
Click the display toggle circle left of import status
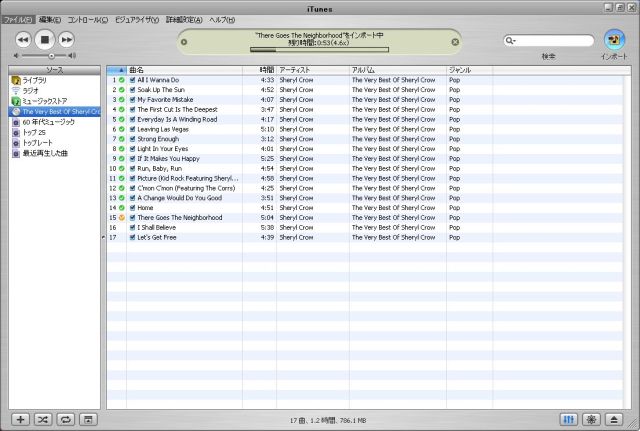[x=184, y=42]
